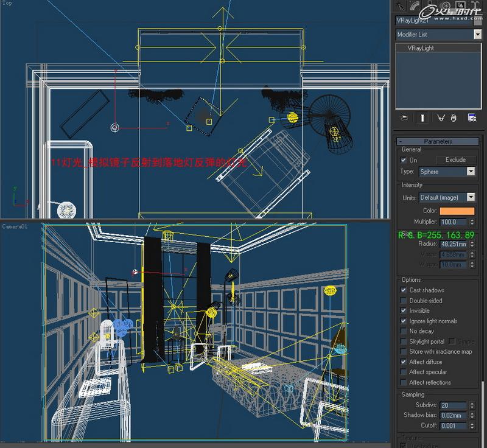The width and height of the screenshot is (487, 448).
Task: Collapse the Parameters rollout header
Action: click(438, 141)
